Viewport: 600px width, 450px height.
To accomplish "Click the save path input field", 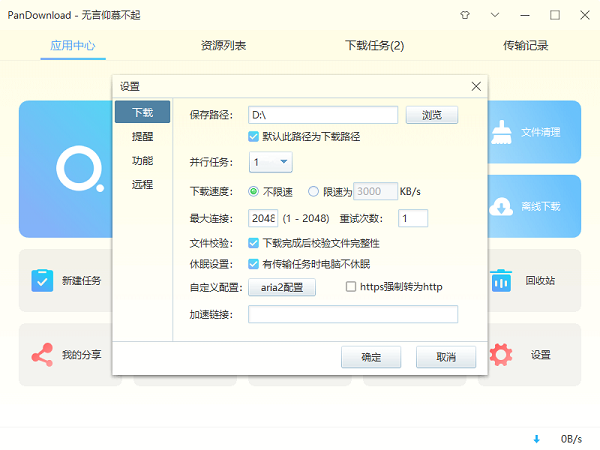I will point(323,115).
